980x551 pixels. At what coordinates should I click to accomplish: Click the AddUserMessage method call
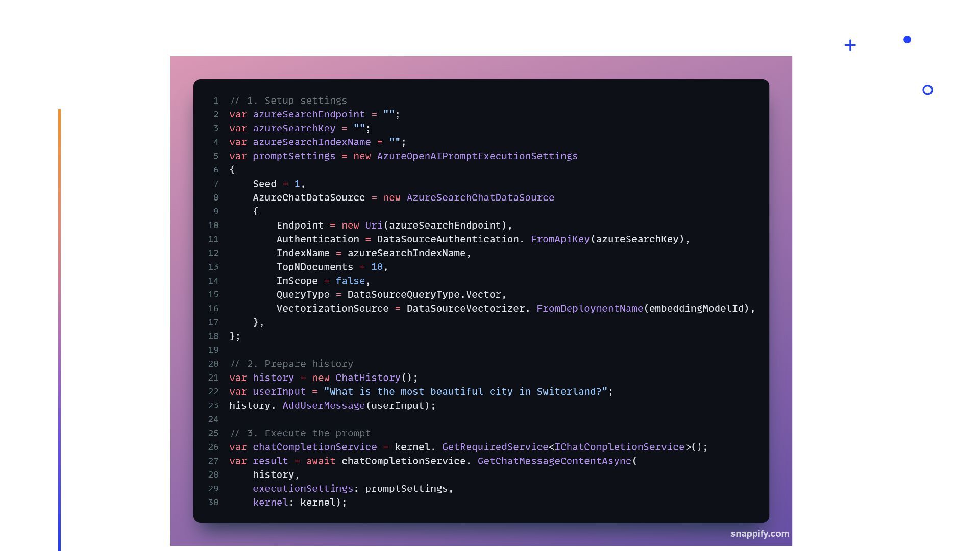coord(324,406)
